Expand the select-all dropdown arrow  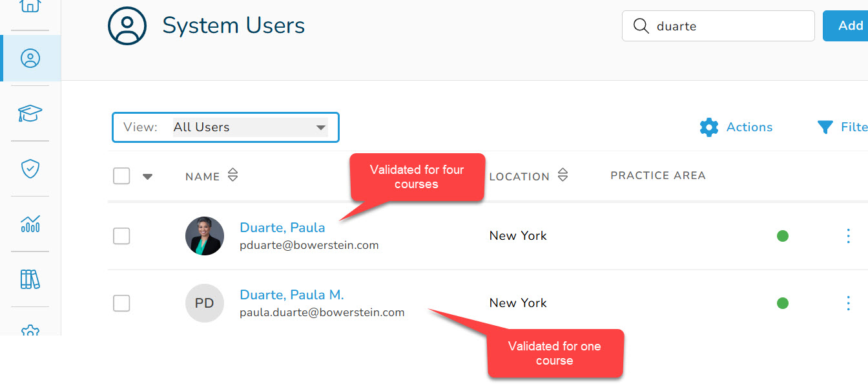(147, 176)
